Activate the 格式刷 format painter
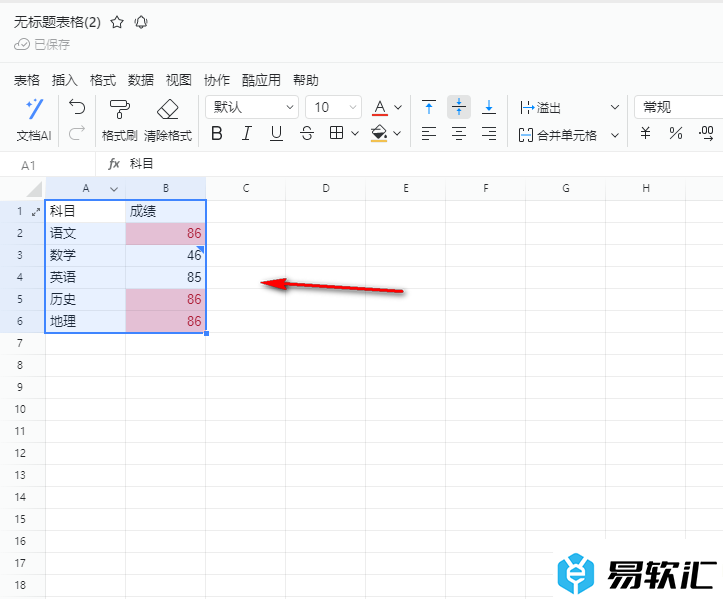 (x=119, y=120)
